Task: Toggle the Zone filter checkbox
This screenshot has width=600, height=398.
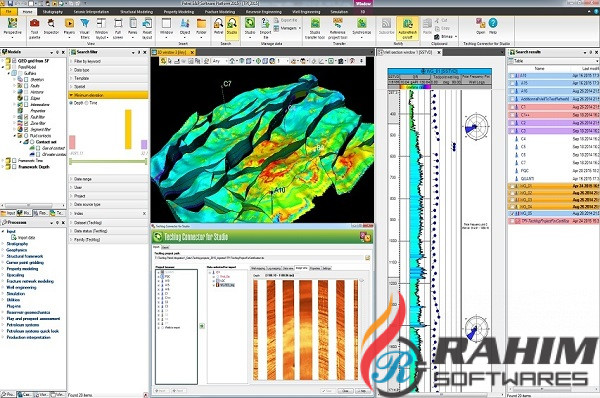Action: pyautogui.click(x=26, y=123)
